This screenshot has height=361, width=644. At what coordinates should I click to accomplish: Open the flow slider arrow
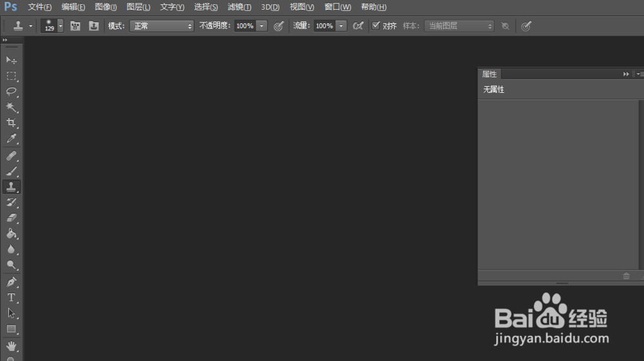[x=341, y=26]
